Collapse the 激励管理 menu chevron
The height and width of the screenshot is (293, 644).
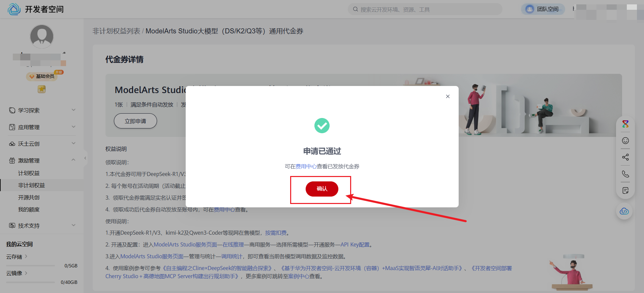coord(73,160)
